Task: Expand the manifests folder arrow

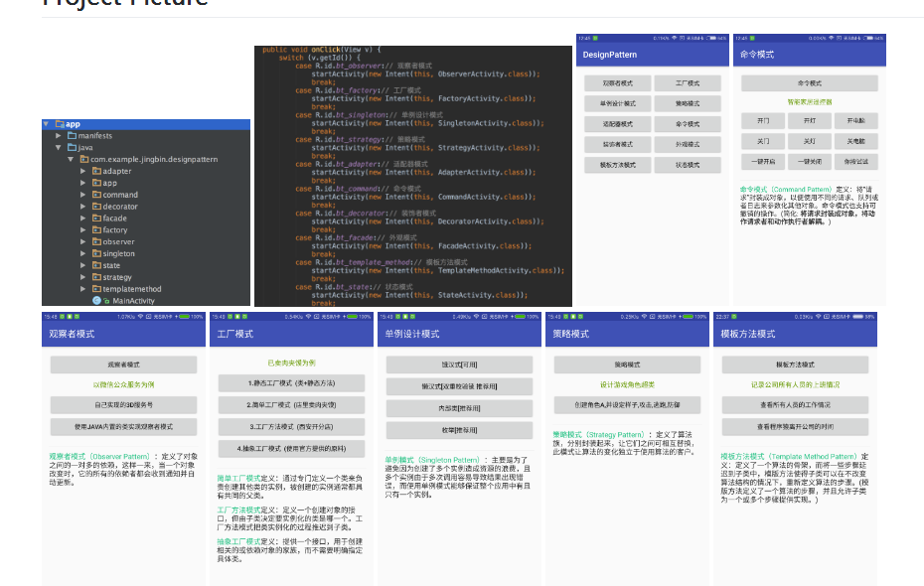Action: pyautogui.click(x=59, y=135)
